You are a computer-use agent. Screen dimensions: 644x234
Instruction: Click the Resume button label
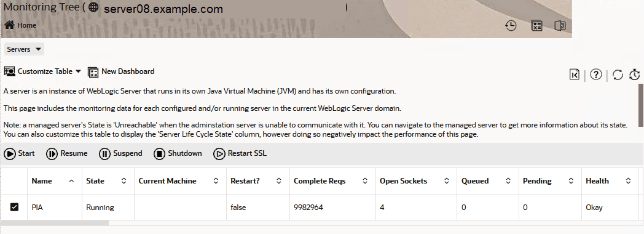74,153
